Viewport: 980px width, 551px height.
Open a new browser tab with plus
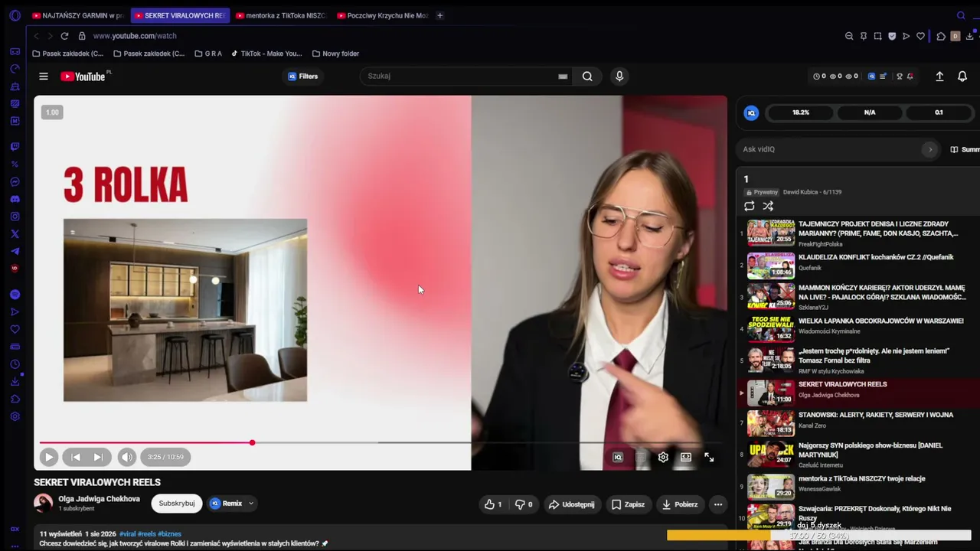439,15
